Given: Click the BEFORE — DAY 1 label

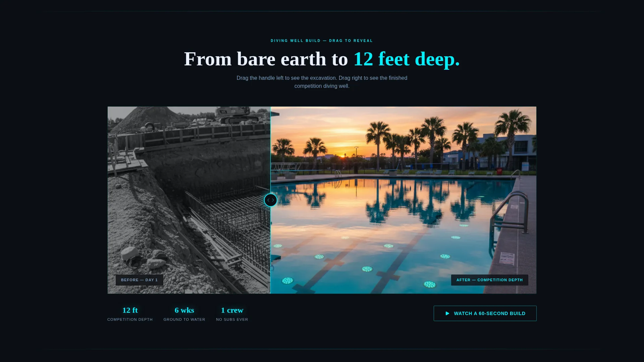Looking at the screenshot, I should click(139, 280).
